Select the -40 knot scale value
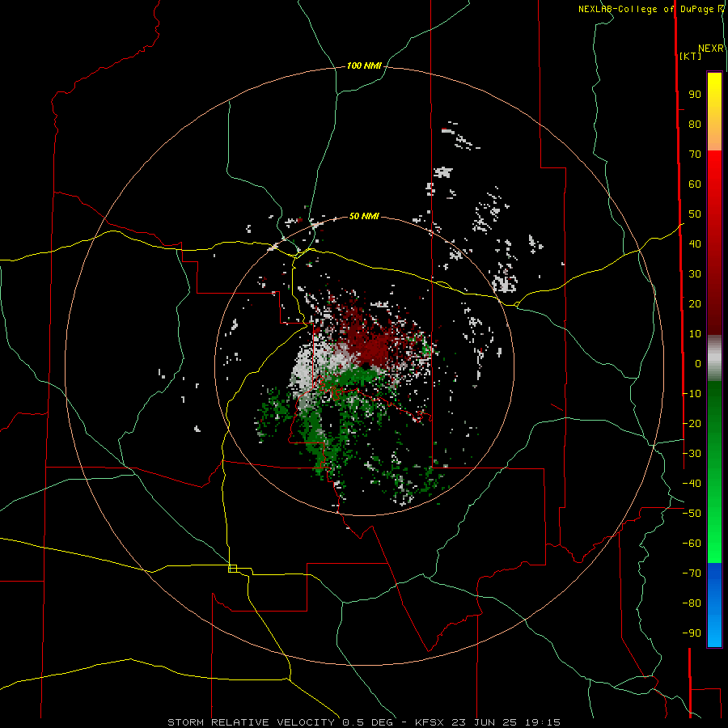Screen dimensions: 728x728 coord(692,484)
